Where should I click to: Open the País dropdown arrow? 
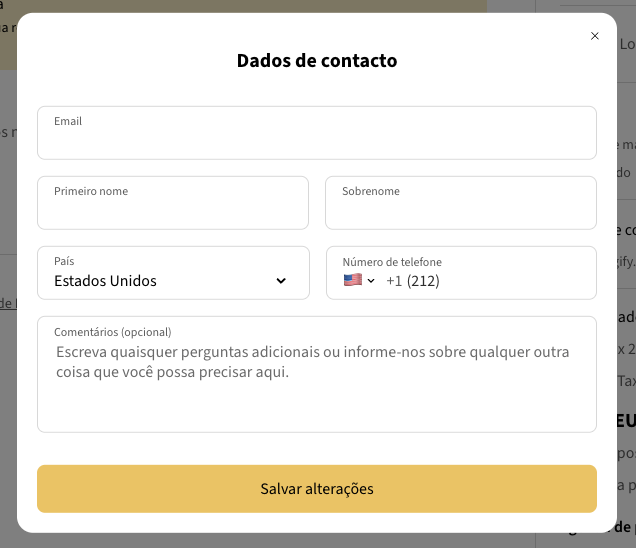pyautogui.click(x=281, y=281)
